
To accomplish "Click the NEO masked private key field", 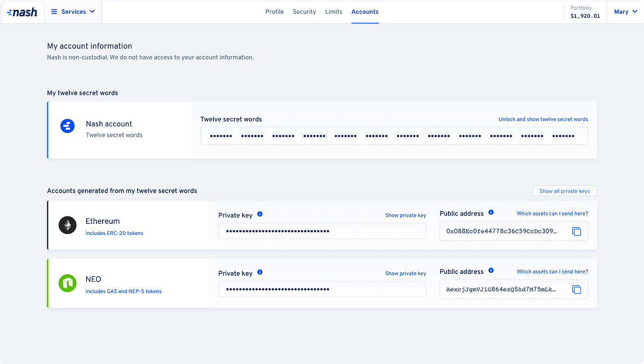I will [322, 289].
